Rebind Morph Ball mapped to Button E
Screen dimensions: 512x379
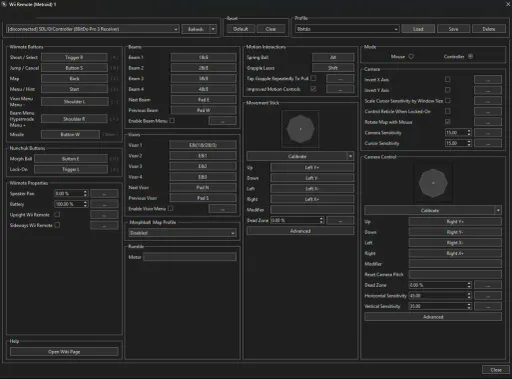(x=71, y=159)
